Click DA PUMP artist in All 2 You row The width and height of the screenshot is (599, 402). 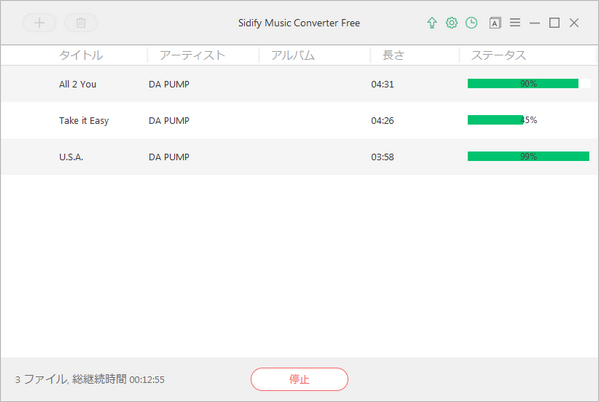tap(169, 84)
